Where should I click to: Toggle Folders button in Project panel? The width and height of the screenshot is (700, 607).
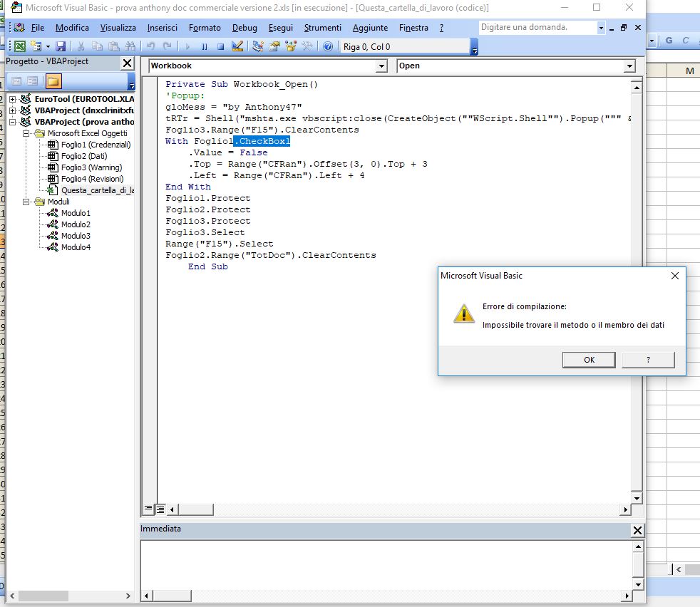[53, 81]
